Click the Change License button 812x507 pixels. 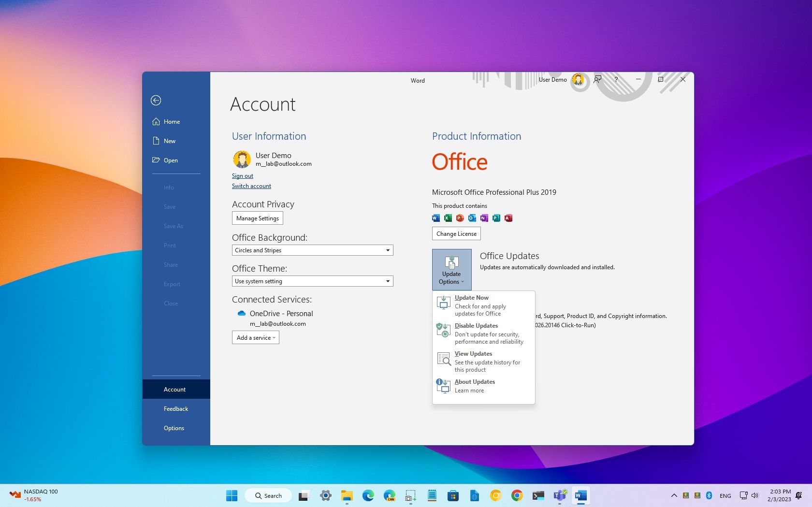point(456,233)
